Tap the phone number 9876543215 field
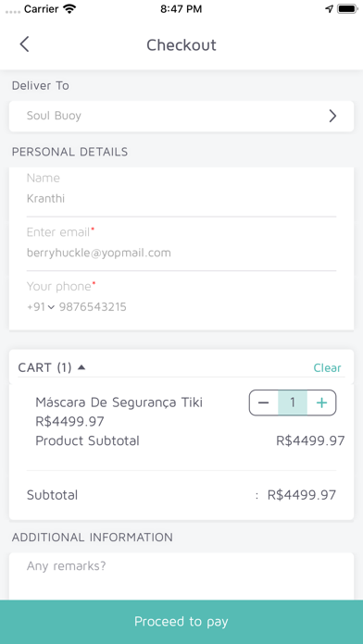363x644 pixels. tap(93, 307)
